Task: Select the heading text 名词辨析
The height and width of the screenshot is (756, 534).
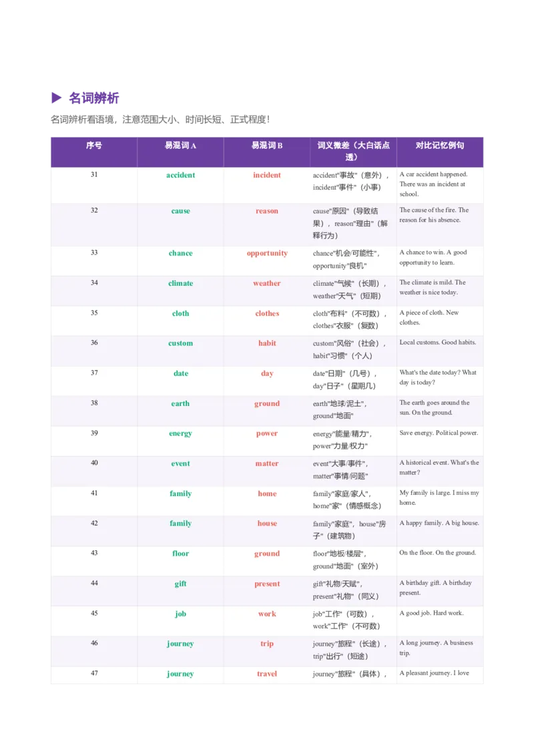Action: 94,98
